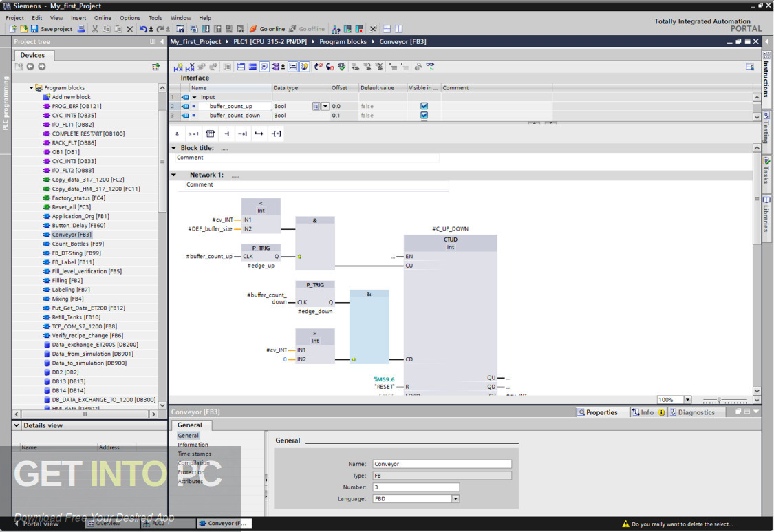Viewport: 774px width, 532px height.
Task: Click the navigate back arrow in Project tree
Action: (30, 66)
